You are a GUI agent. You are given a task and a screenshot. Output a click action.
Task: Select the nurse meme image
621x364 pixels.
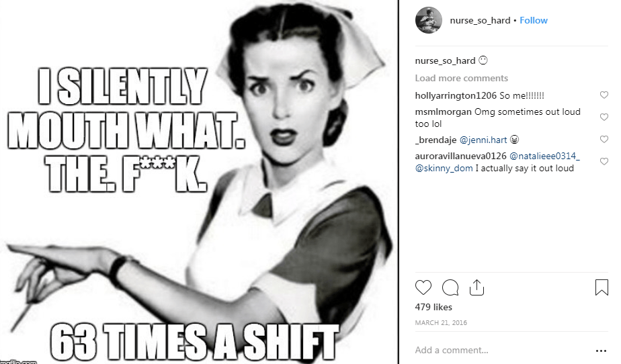pyautogui.click(x=199, y=182)
